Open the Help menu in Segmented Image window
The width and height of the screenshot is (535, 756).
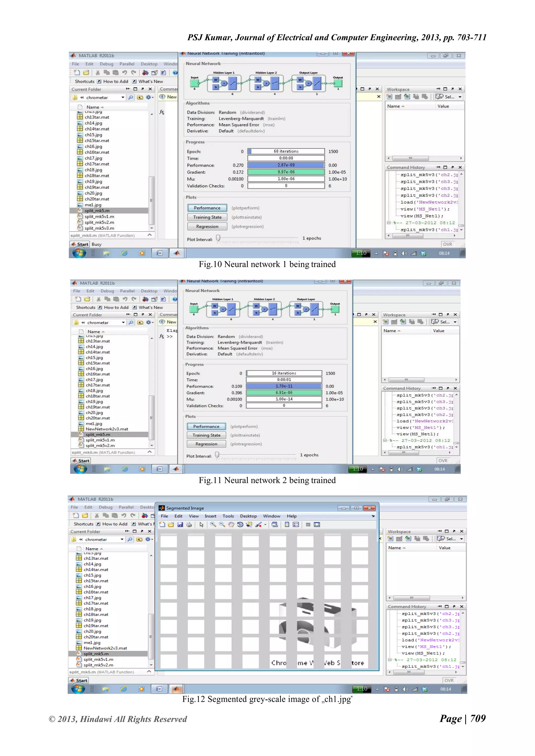tap(292, 516)
